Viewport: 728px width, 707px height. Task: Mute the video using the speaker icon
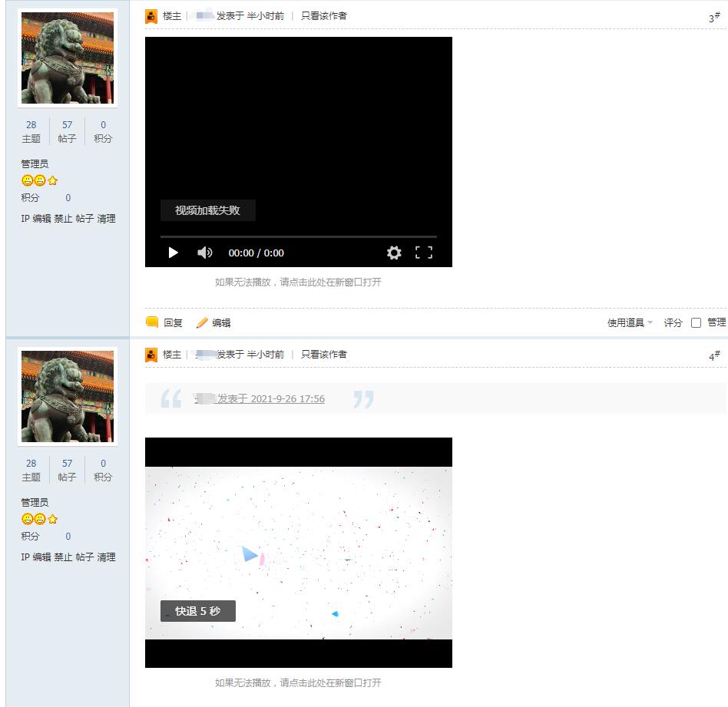pyautogui.click(x=204, y=253)
